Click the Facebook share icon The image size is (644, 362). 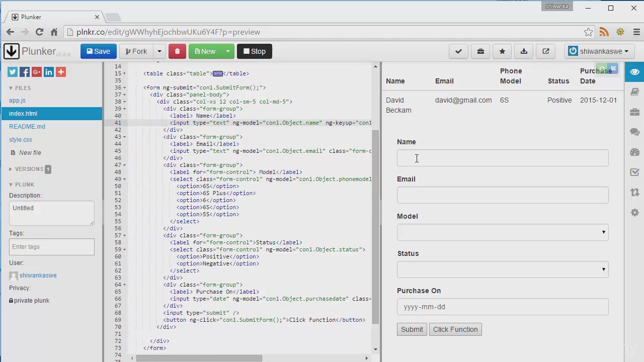[x=25, y=72]
